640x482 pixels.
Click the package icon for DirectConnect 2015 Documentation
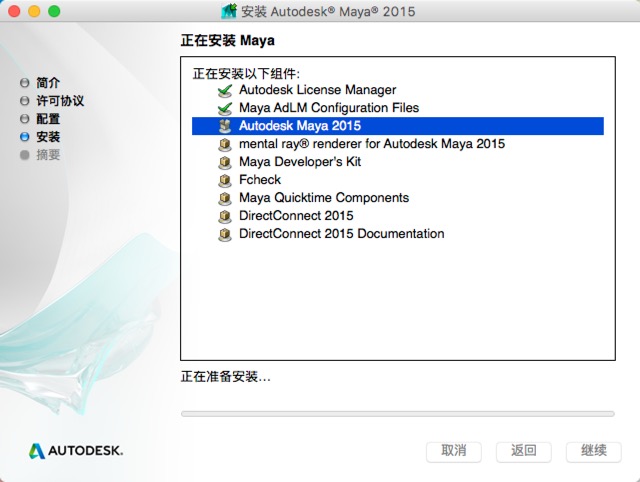coord(225,234)
